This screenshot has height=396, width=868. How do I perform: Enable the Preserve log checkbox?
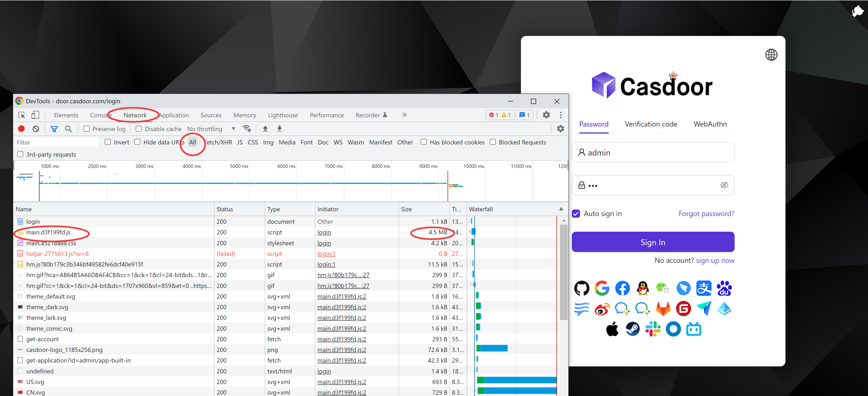[x=87, y=129]
